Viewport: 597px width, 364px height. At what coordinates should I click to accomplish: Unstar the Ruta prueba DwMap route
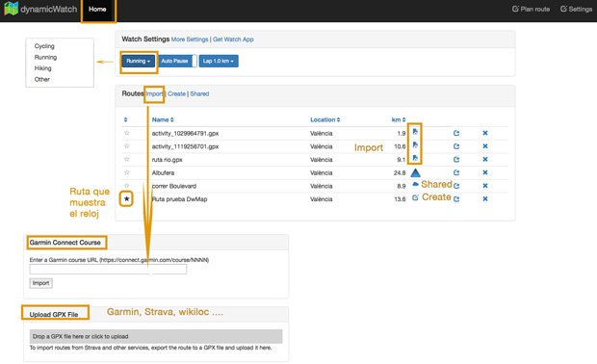coord(127,198)
